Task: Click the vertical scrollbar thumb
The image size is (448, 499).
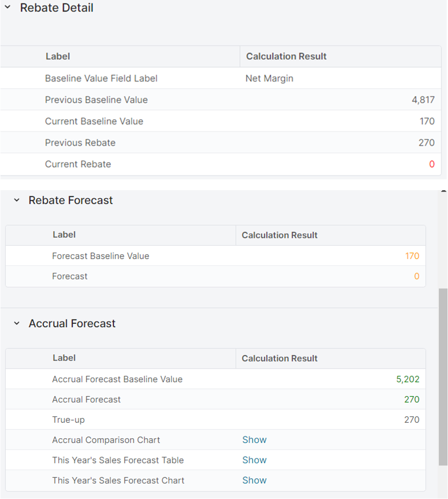Action: click(443, 376)
